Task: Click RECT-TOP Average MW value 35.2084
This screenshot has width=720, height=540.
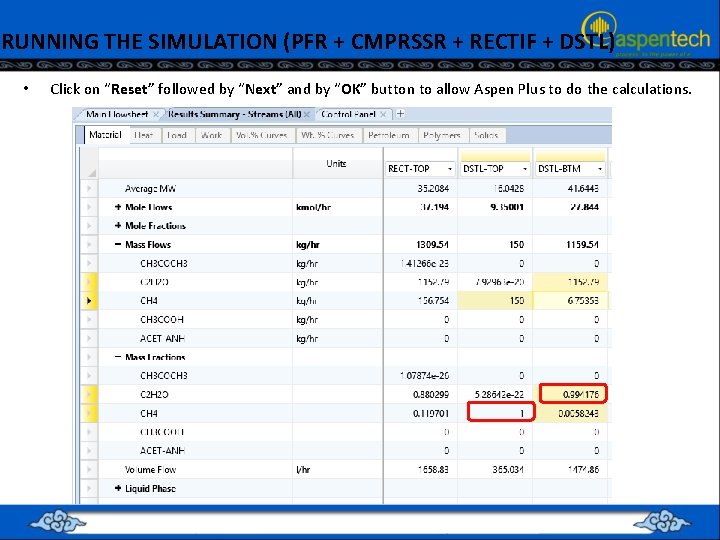Action: tap(433, 189)
